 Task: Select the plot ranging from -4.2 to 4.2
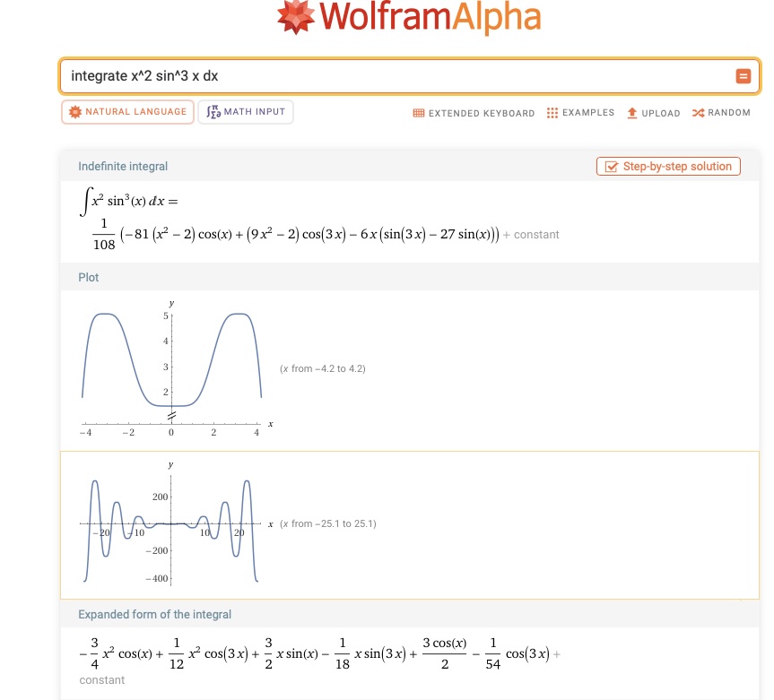(x=172, y=368)
